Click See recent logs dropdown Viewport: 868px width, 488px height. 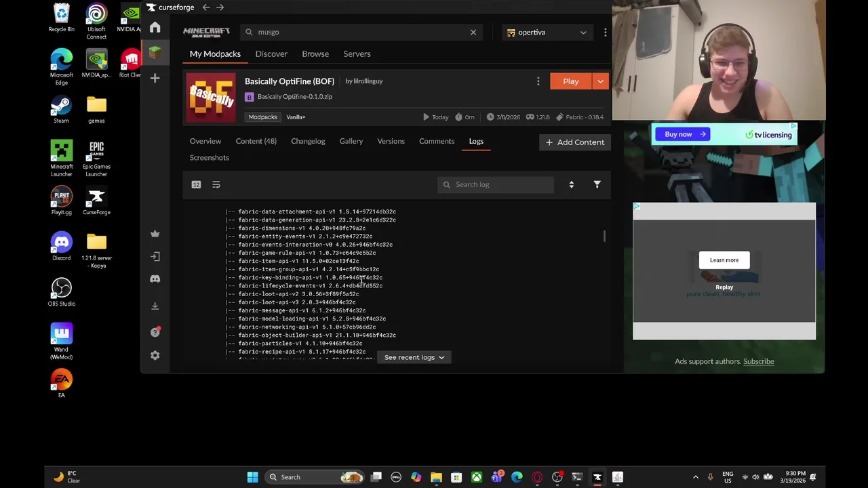coord(414,357)
